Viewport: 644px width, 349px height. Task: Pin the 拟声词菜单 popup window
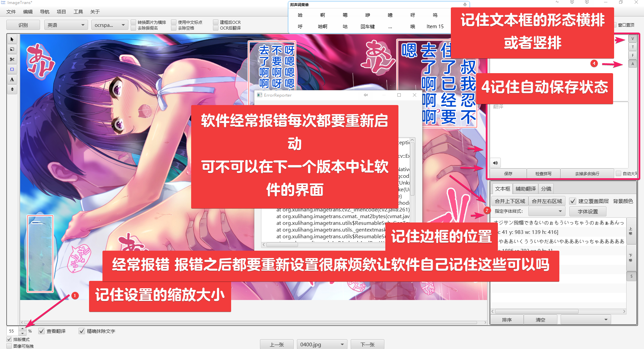(x=465, y=4)
